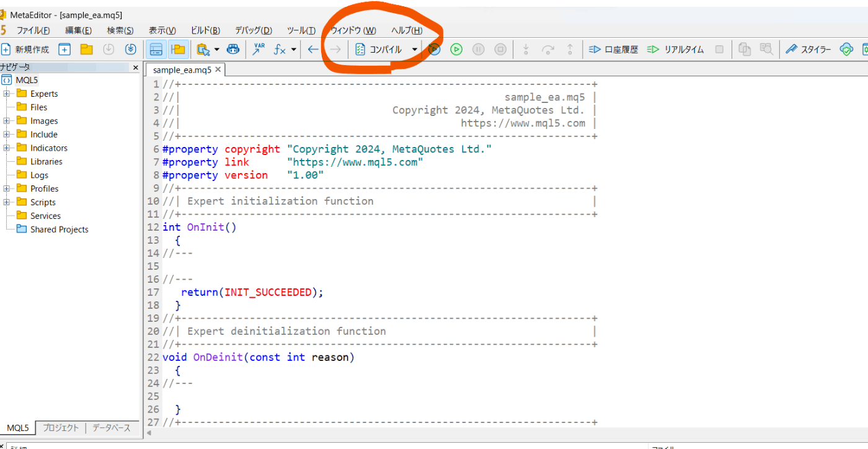The height and width of the screenshot is (449, 868).
Task: Expand the Experts folder node
Action: pos(6,94)
